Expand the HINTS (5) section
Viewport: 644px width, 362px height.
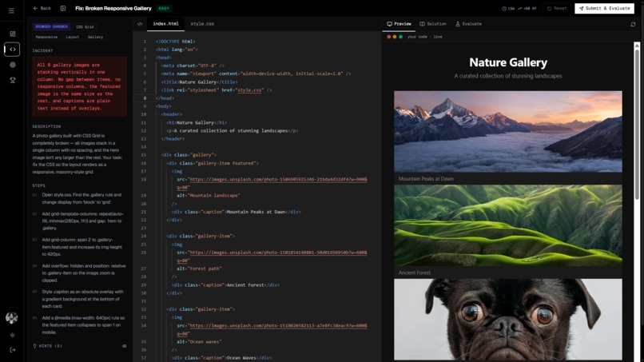80,346
